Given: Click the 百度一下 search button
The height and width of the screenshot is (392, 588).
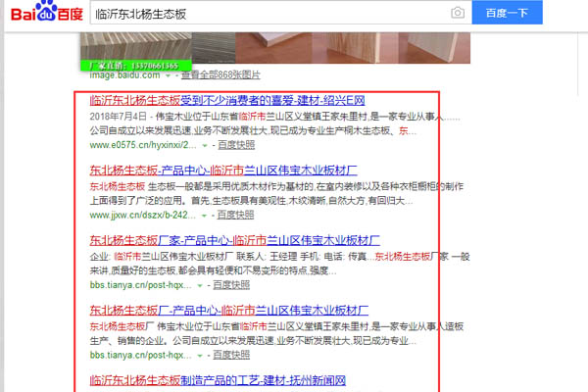Looking at the screenshot, I should tap(507, 13).
